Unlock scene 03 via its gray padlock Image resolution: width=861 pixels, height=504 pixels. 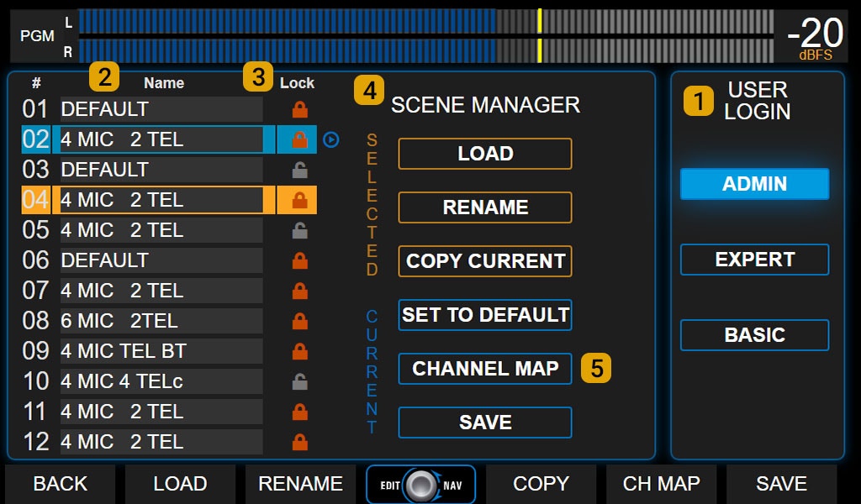coord(298,170)
